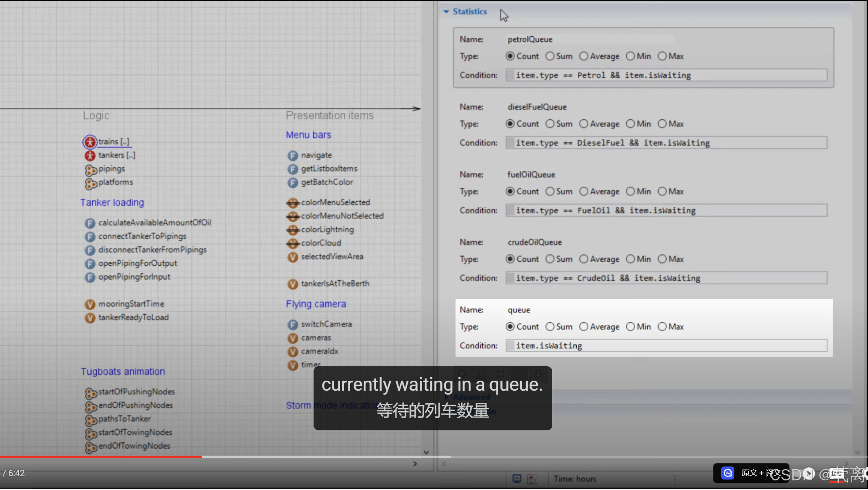The height and width of the screenshot is (490, 868).
Task: Click the tankers population icon
Action: 90,155
